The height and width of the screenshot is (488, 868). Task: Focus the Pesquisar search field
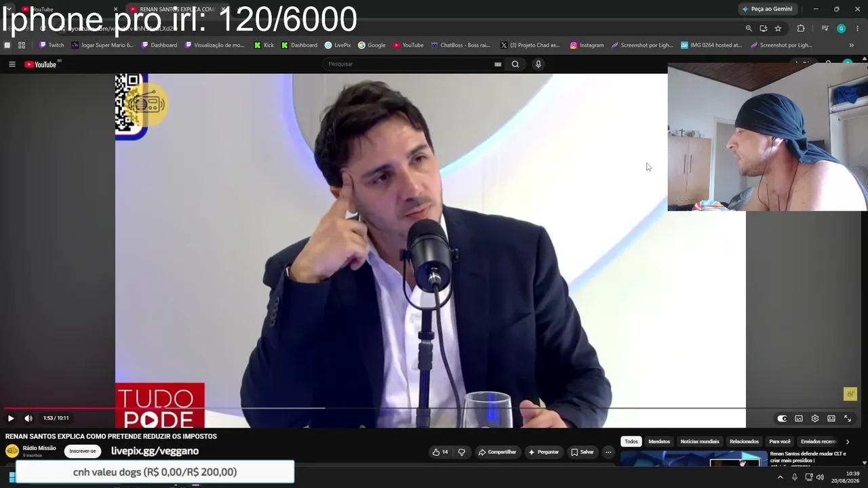pos(407,64)
